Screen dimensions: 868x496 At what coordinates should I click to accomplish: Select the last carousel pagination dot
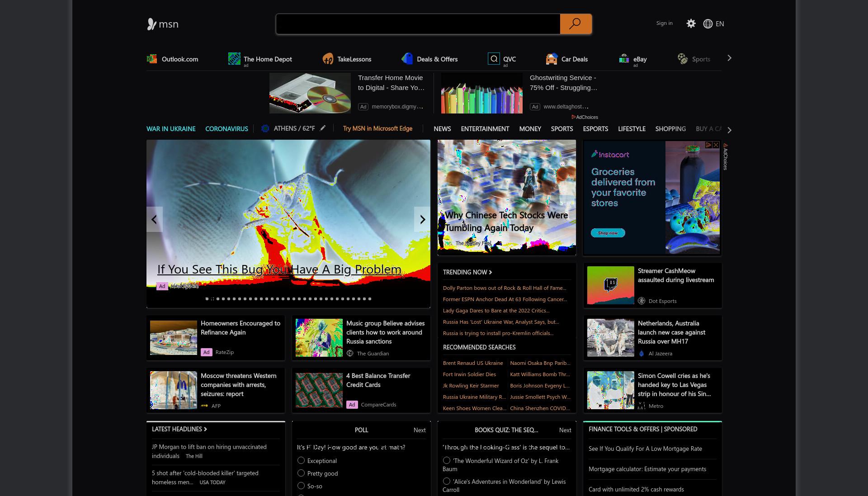370,299
